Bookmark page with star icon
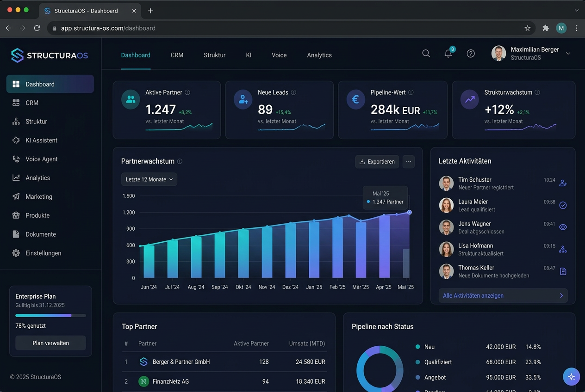 (x=528, y=28)
